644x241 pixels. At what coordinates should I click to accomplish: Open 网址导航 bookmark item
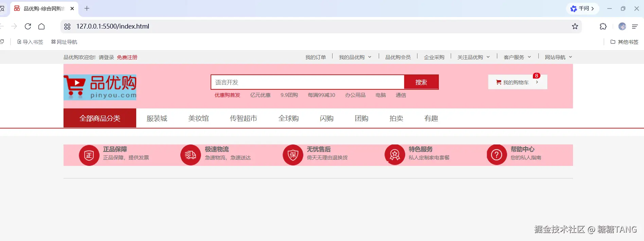coord(64,42)
